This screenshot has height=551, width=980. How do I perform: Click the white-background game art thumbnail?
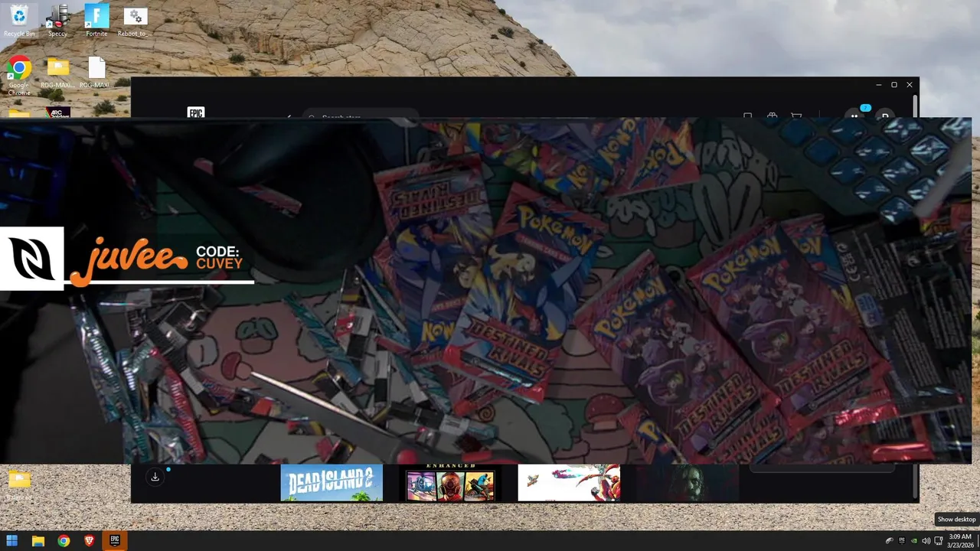(569, 483)
